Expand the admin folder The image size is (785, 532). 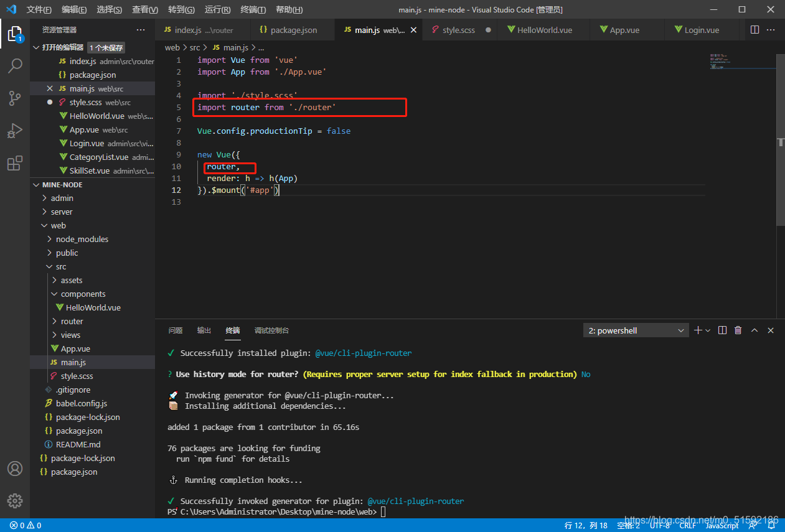click(x=62, y=198)
